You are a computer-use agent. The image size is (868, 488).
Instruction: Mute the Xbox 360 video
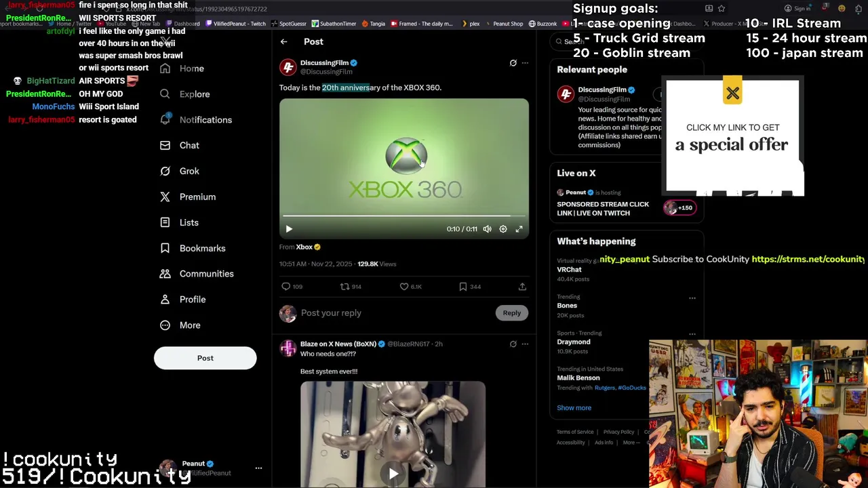click(487, 229)
